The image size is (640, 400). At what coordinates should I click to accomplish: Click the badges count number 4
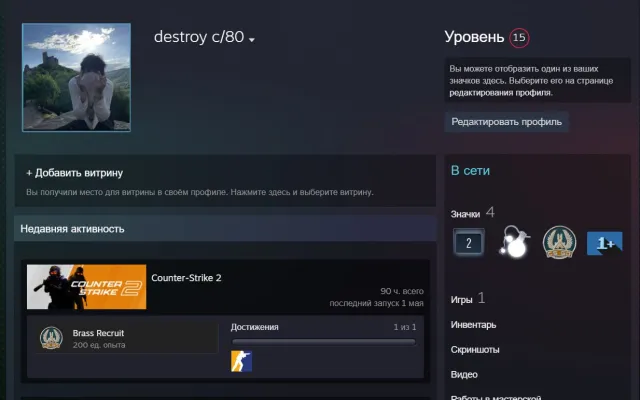[x=490, y=212]
